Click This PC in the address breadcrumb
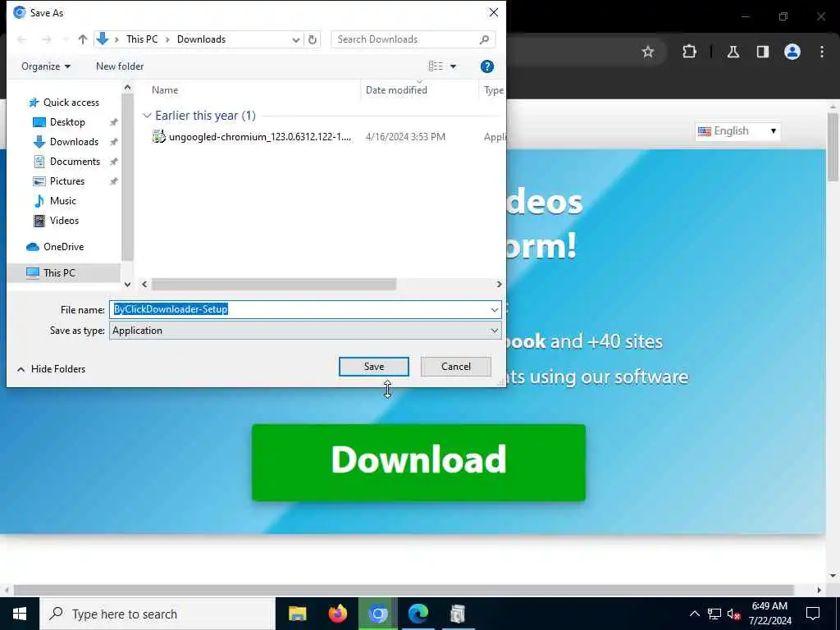Viewport: 840px width, 630px height. pos(142,39)
